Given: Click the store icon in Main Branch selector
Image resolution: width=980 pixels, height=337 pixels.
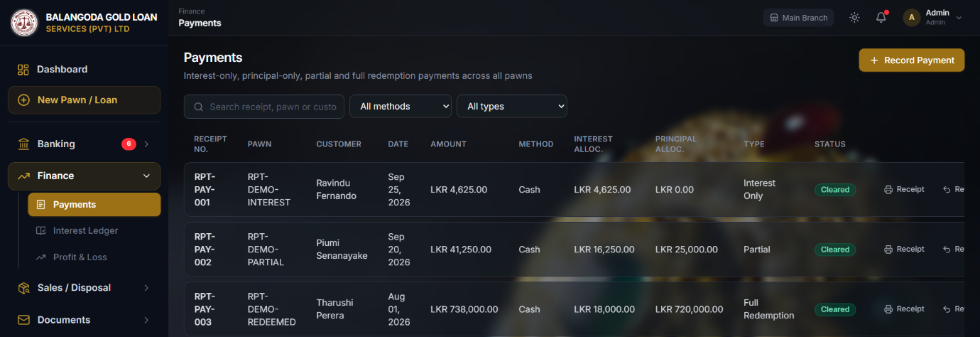Looking at the screenshot, I should pyautogui.click(x=774, y=18).
